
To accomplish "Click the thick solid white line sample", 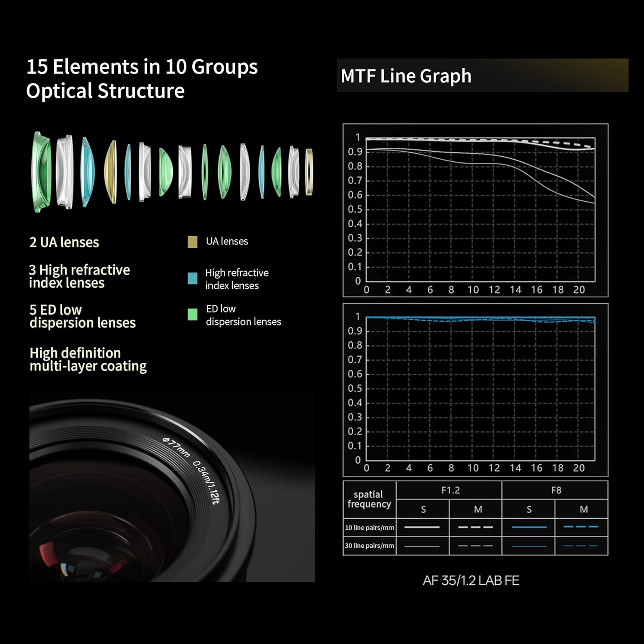I will 422,527.
